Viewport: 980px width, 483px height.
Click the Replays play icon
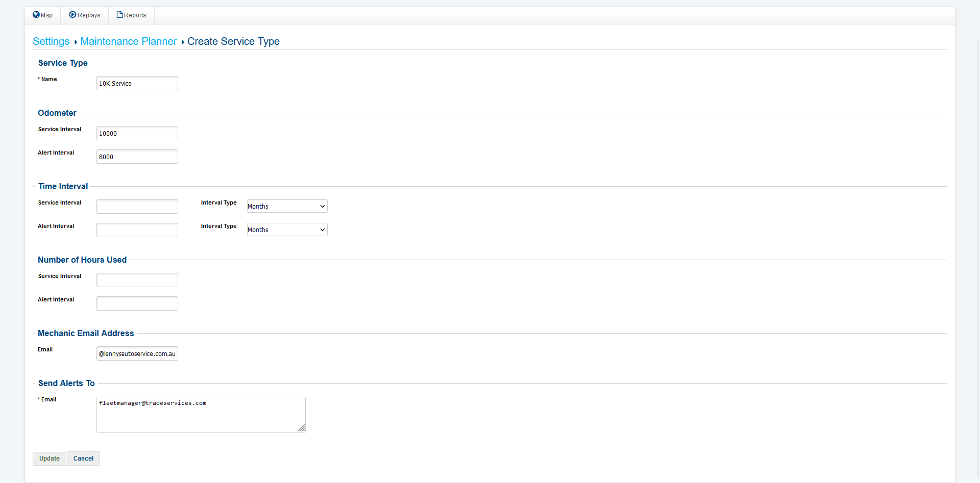pos(72,15)
